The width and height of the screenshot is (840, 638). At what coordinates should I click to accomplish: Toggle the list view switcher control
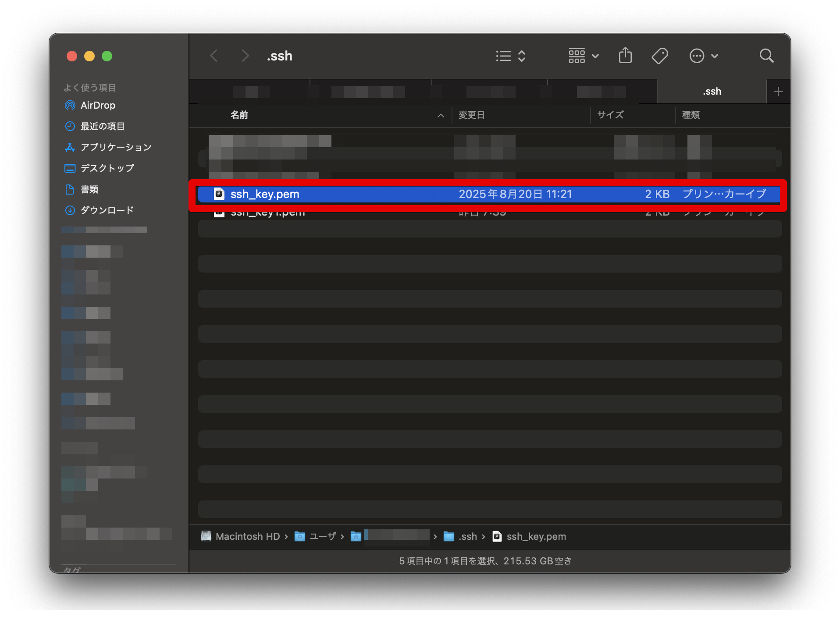coord(510,56)
